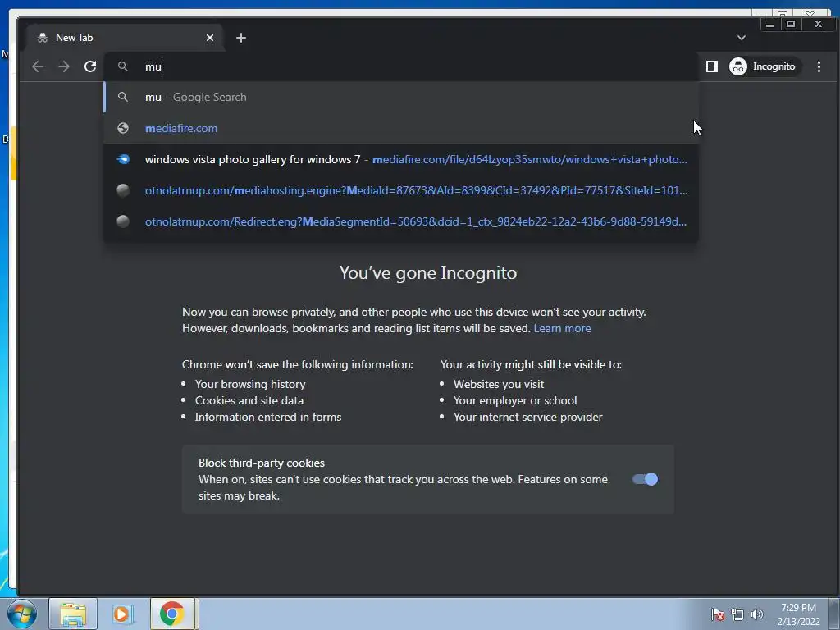
Task: Click in the address bar containing 'mu'
Action: tap(402, 66)
